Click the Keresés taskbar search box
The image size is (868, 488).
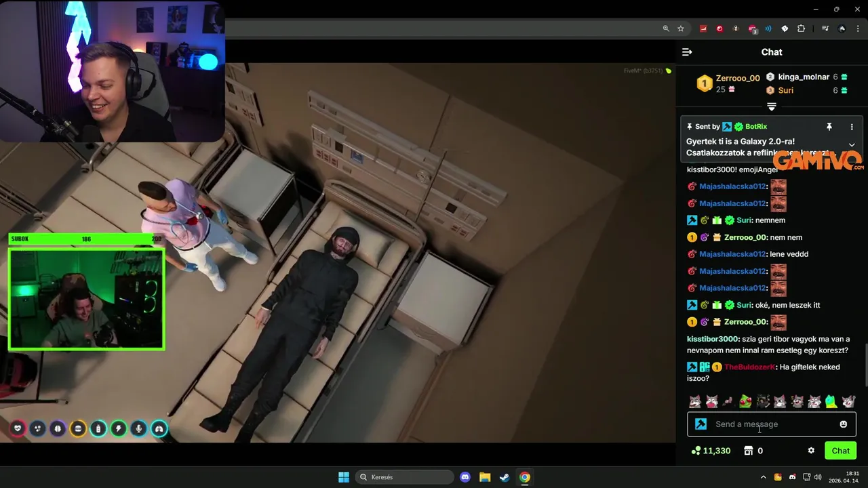[404, 477]
